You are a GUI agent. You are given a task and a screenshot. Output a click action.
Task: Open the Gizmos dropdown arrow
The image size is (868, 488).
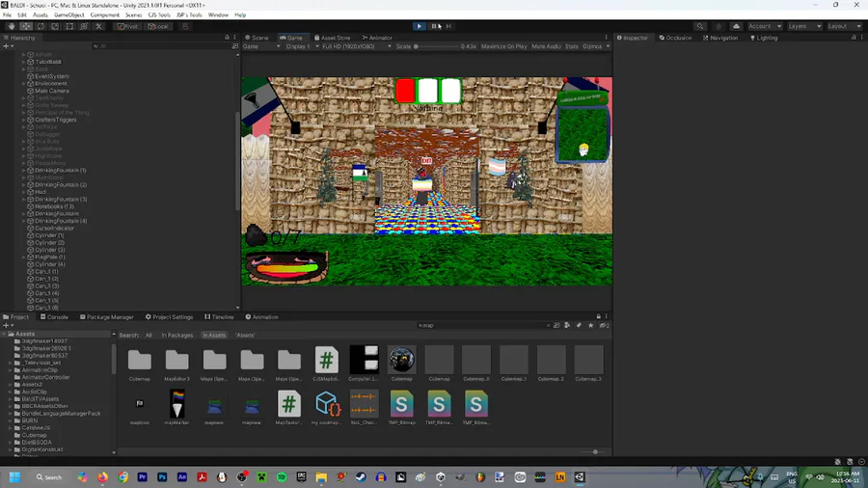click(x=608, y=46)
